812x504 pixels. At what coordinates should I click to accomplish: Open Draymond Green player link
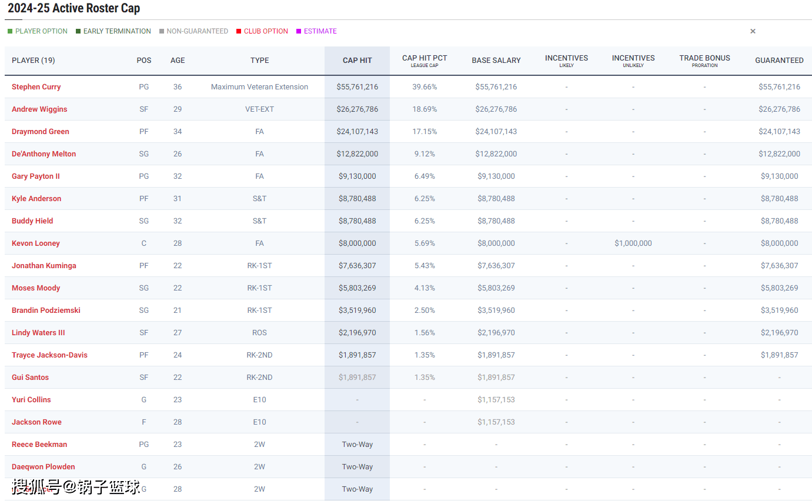[41, 131]
